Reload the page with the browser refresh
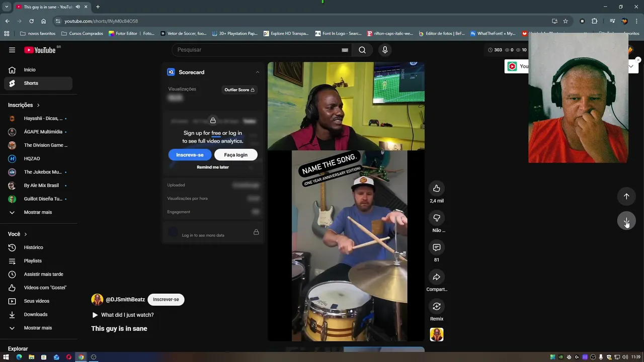 31,21
